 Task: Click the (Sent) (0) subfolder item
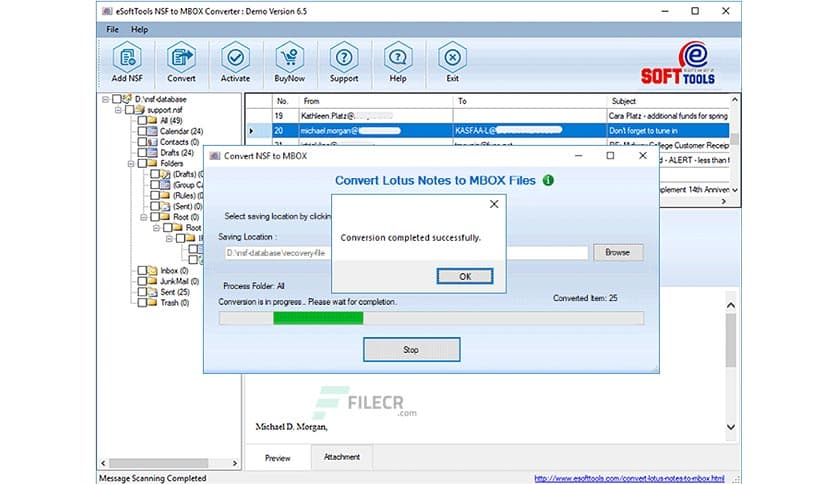pyautogui.click(x=187, y=206)
